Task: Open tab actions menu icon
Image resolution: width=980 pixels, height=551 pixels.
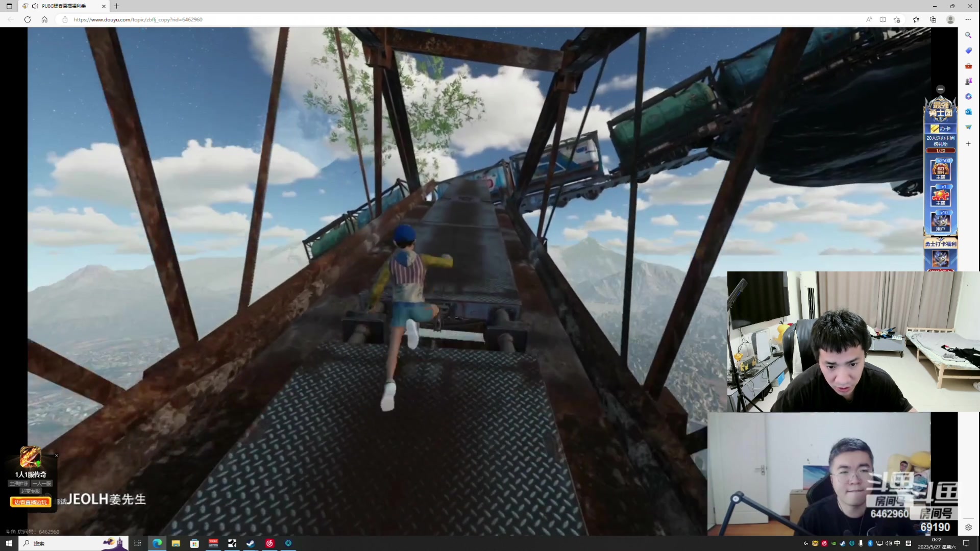Action: (x=9, y=6)
